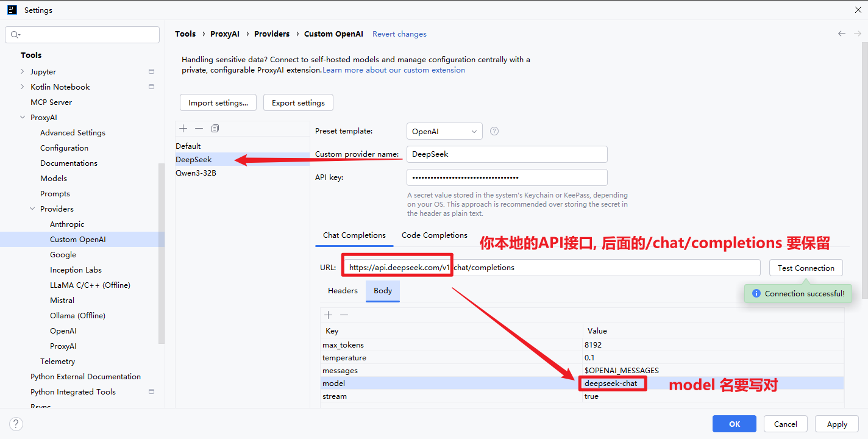Select MCP Server in settings tree
Screen dimensions: 868x439
coord(51,102)
